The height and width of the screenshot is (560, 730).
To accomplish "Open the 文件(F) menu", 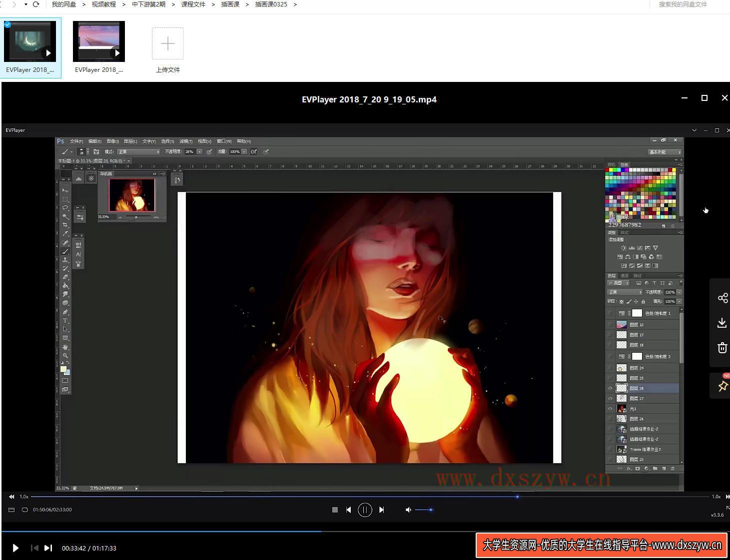I will (76, 141).
